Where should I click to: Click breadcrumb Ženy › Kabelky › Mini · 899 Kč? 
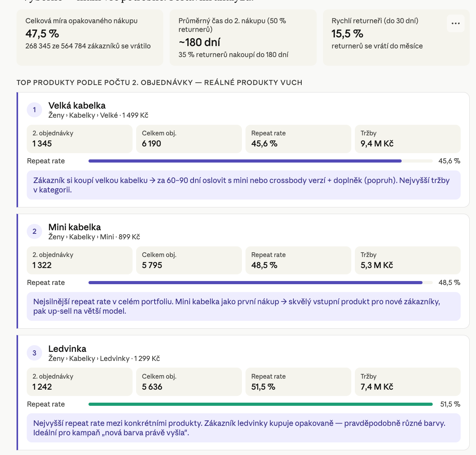pyautogui.click(x=94, y=237)
